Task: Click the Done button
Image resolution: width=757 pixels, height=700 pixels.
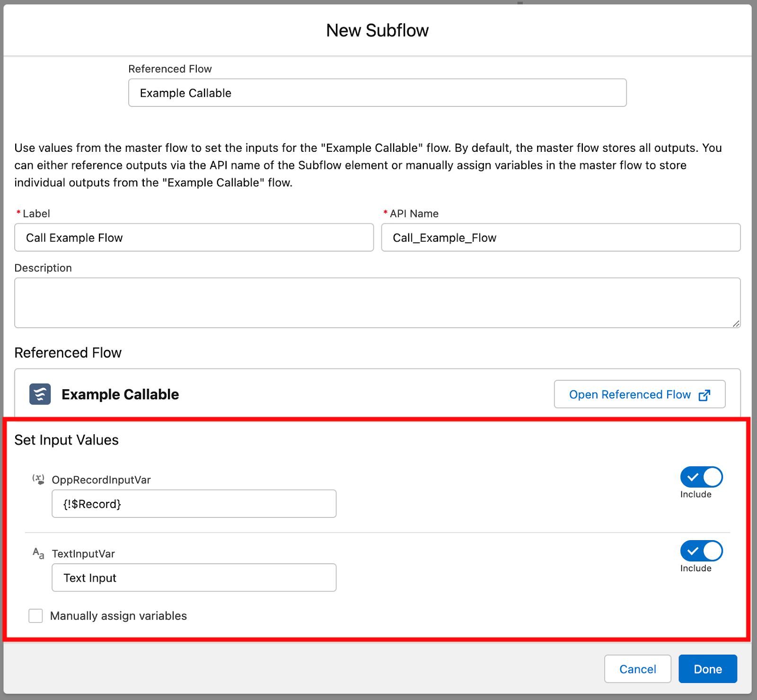Action: [707, 669]
